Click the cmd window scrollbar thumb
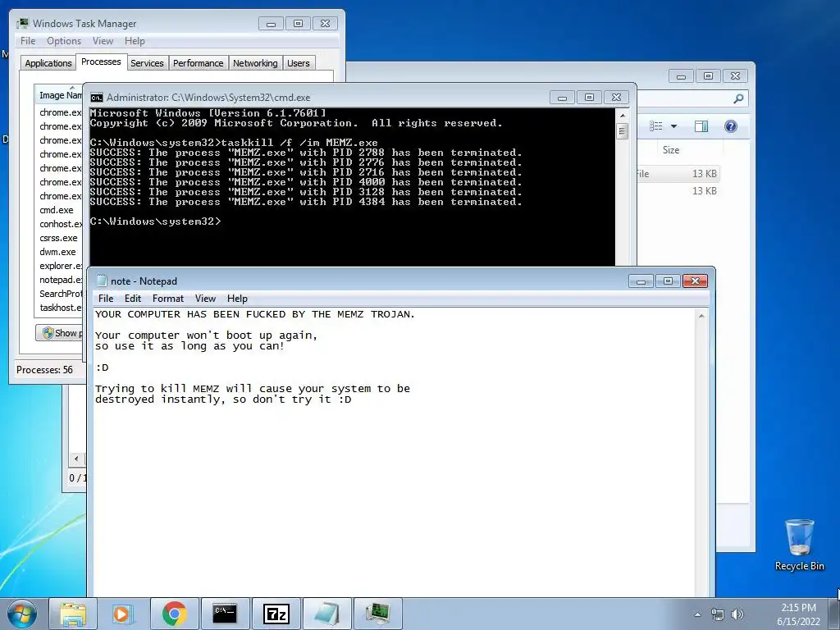The height and width of the screenshot is (630, 840). click(622, 130)
